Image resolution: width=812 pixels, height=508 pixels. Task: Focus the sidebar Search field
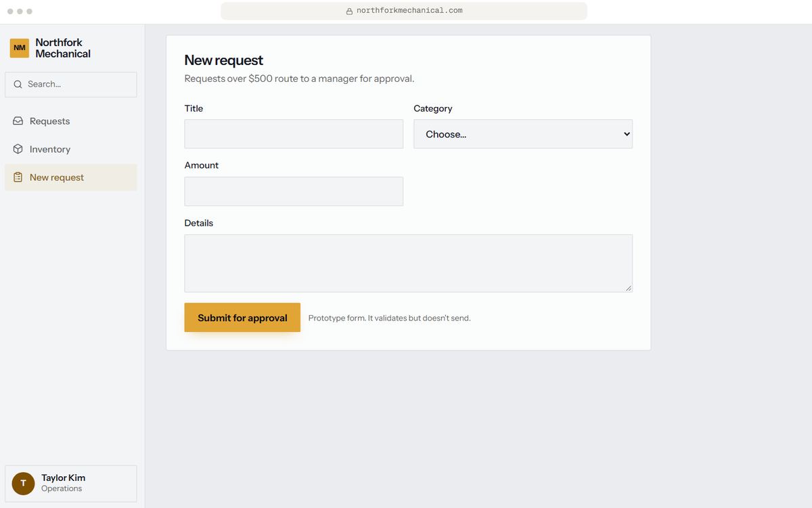(x=71, y=85)
